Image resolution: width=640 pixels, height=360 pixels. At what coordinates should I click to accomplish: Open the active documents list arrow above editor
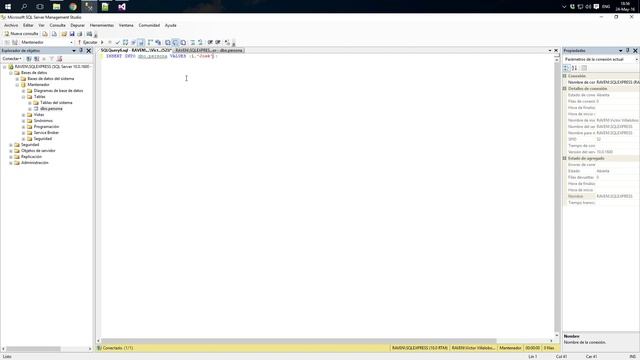550,51
